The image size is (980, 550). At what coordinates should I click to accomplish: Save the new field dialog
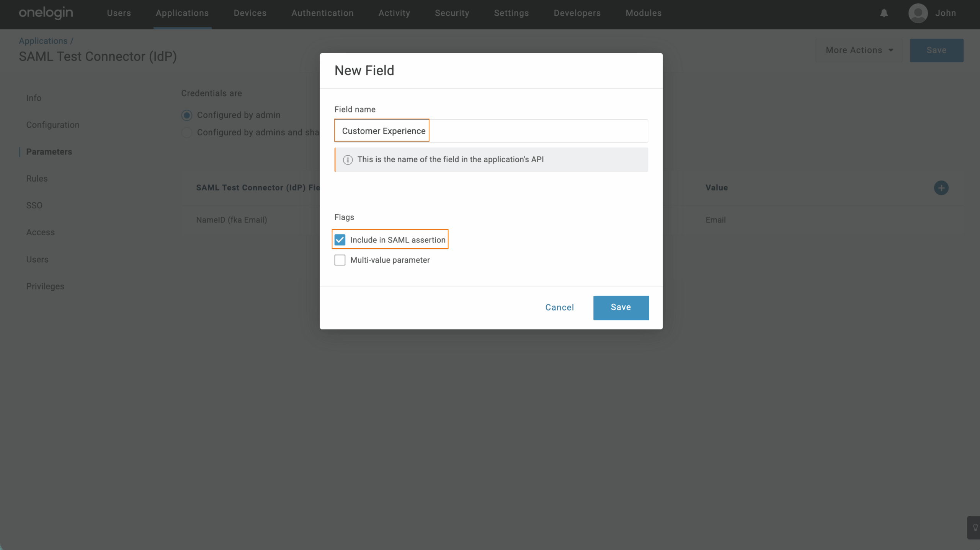[621, 308]
